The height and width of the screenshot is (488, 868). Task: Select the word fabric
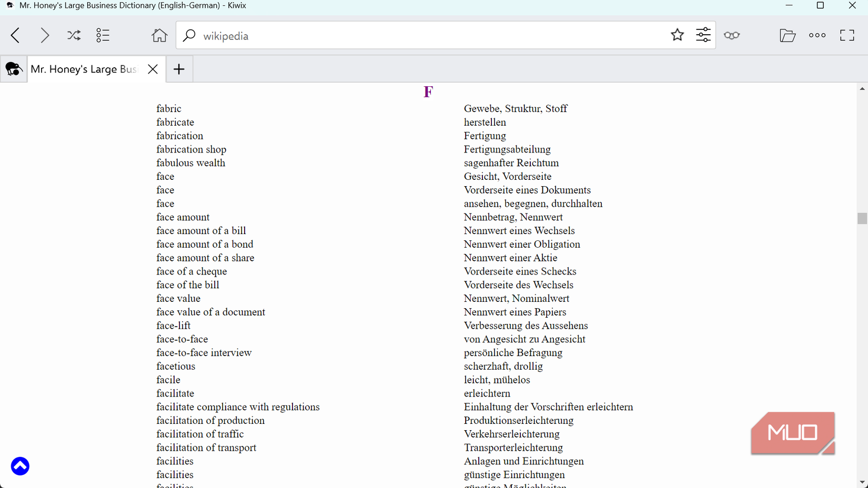tap(169, 109)
